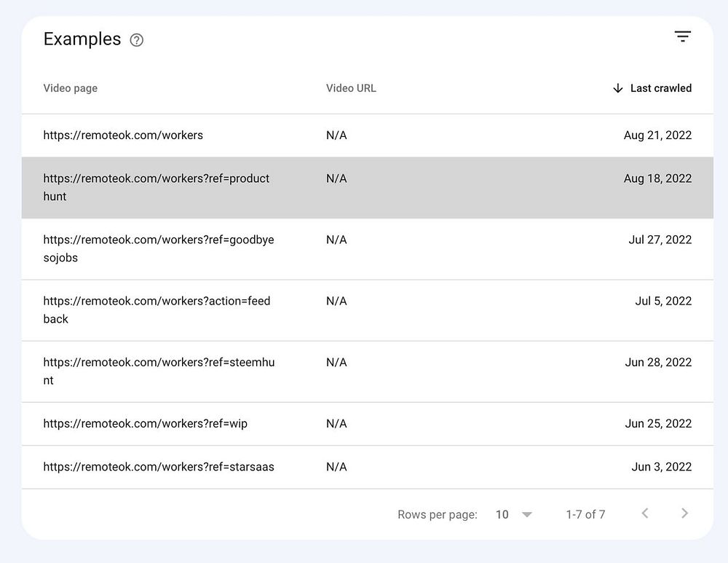This screenshot has width=728, height=563.
Task: Open the Rows per page dropdown
Action: point(514,514)
